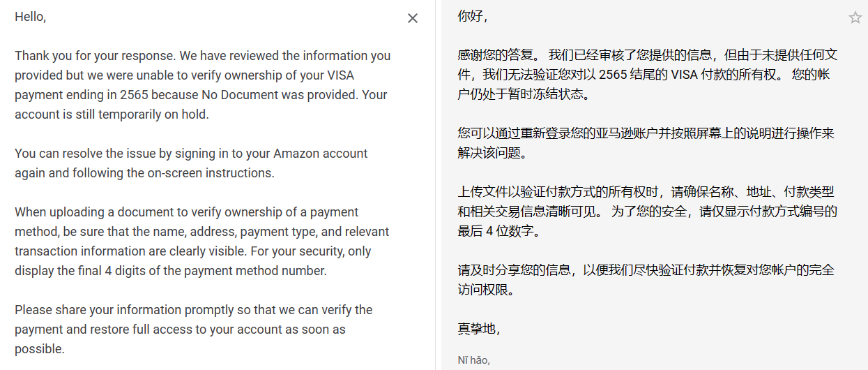Click the translated paragraph beginning "您可以通过重新登录"
868x370 pixels.
646,143
